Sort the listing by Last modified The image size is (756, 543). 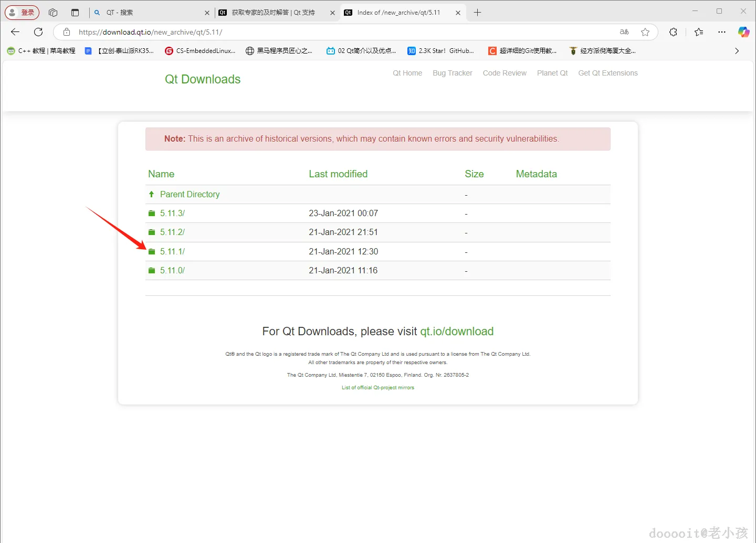[338, 174]
